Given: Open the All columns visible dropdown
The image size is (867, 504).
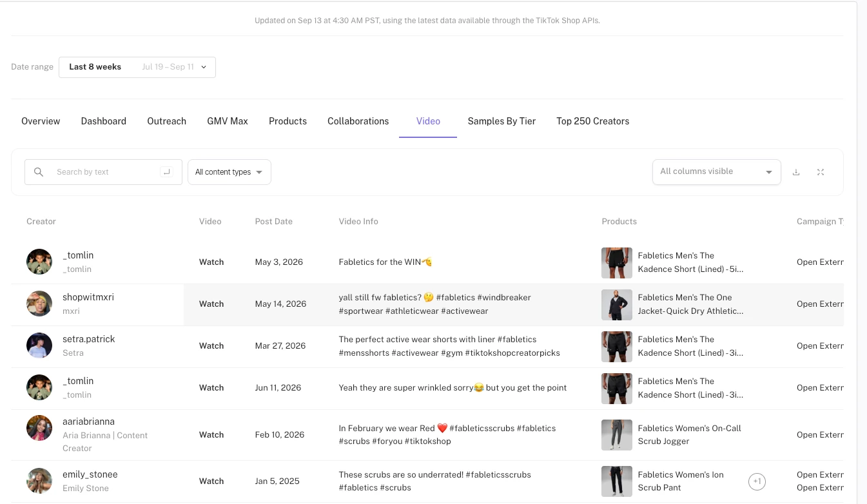Looking at the screenshot, I should pyautogui.click(x=717, y=172).
